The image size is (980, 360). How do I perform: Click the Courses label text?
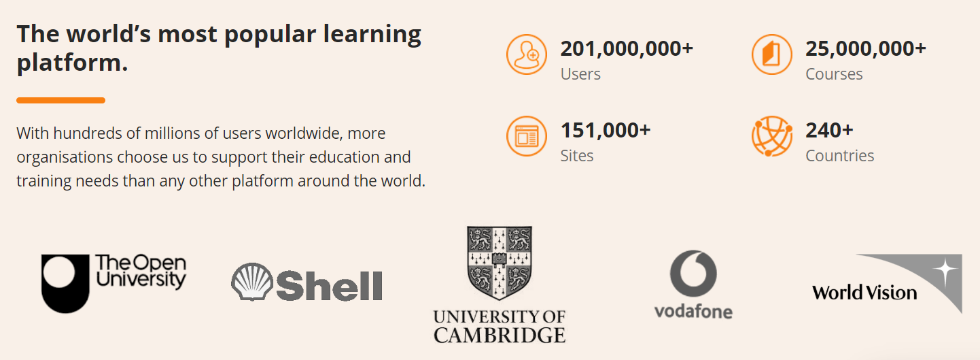coord(834,74)
